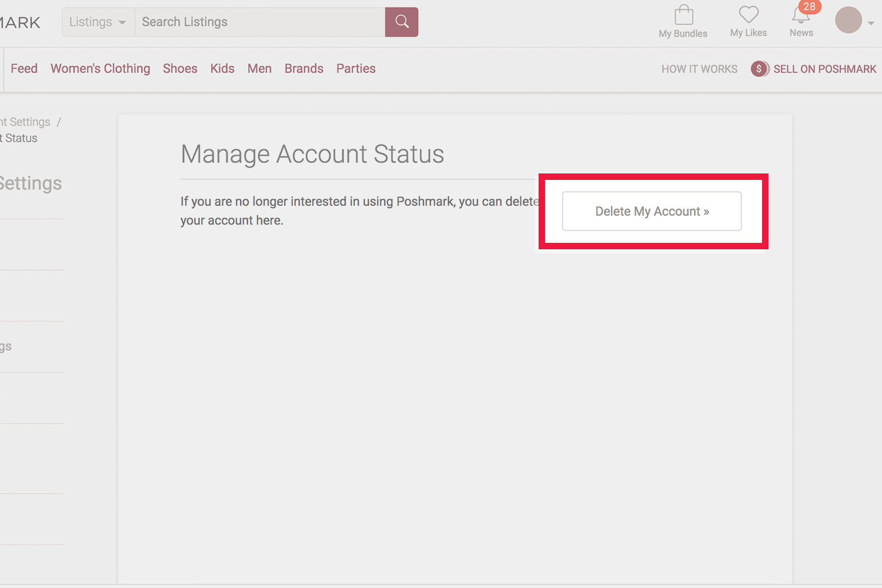Open My Likes heart icon
This screenshot has width=882, height=588.
tap(749, 15)
